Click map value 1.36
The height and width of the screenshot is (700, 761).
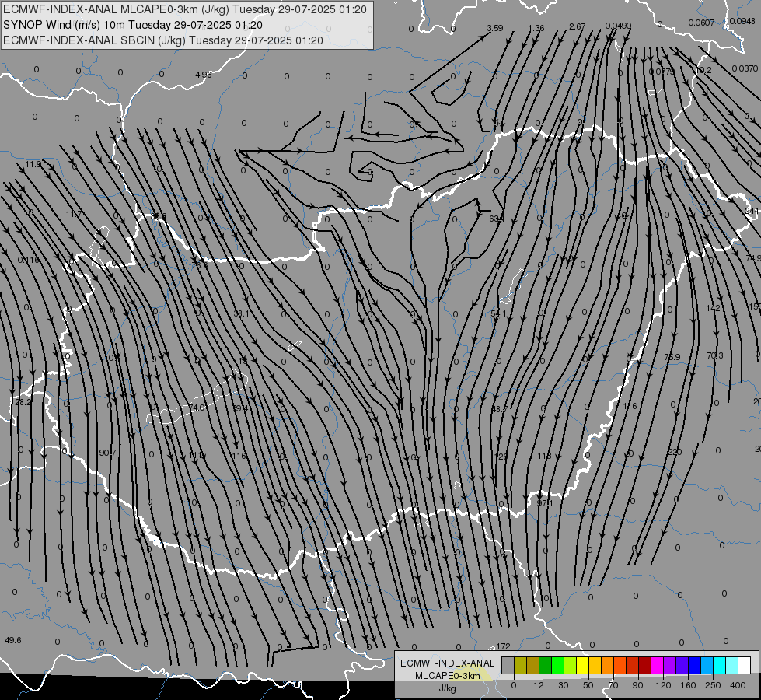(x=536, y=28)
